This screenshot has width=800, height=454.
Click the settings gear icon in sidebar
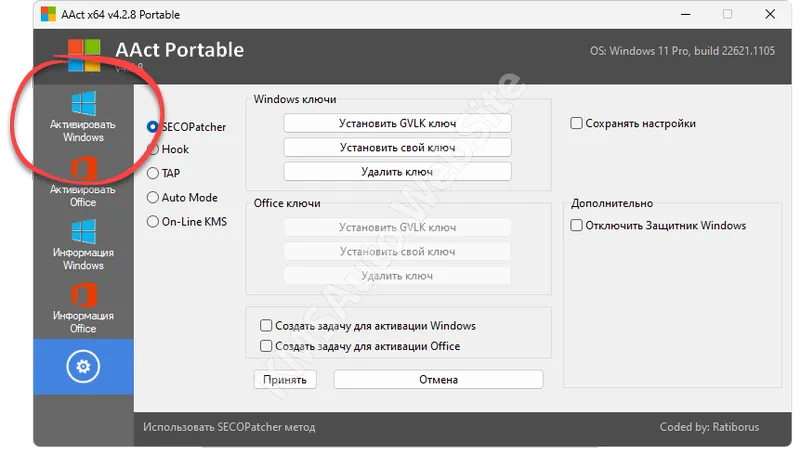pos(83,367)
